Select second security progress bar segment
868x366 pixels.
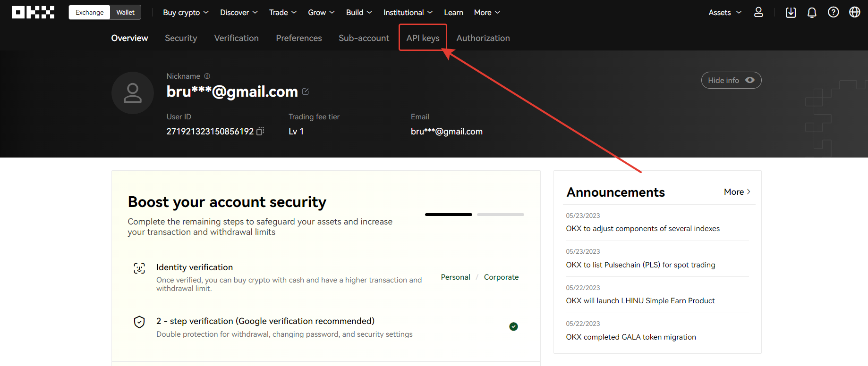(501, 215)
